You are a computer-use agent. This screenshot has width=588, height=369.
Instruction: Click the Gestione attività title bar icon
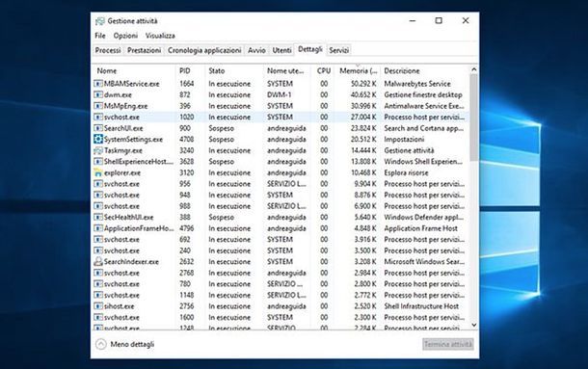99,21
